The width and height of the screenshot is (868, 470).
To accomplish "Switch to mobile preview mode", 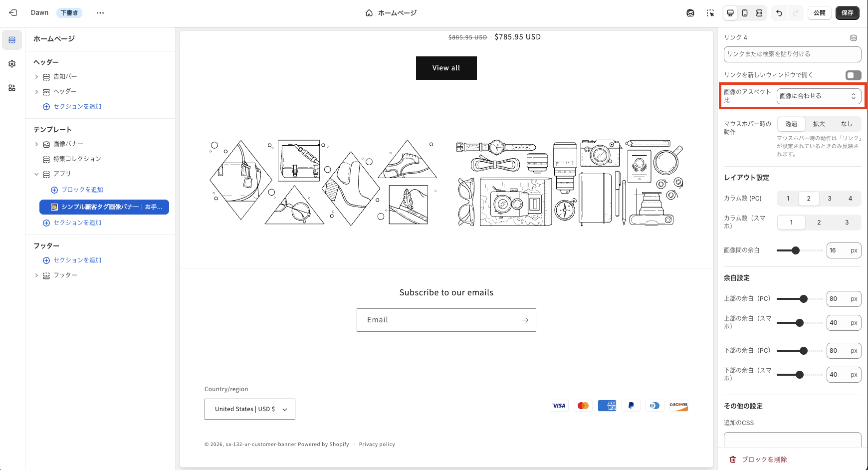I will [745, 13].
